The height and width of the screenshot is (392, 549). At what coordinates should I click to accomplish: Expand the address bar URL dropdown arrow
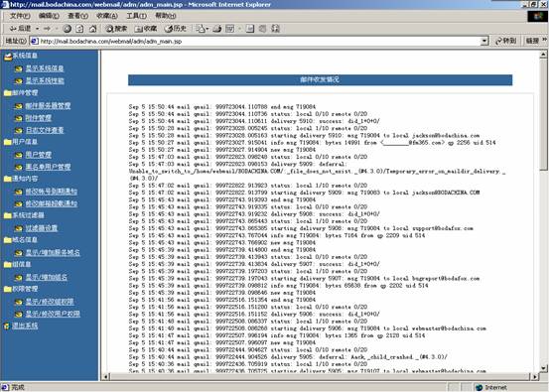coord(484,41)
